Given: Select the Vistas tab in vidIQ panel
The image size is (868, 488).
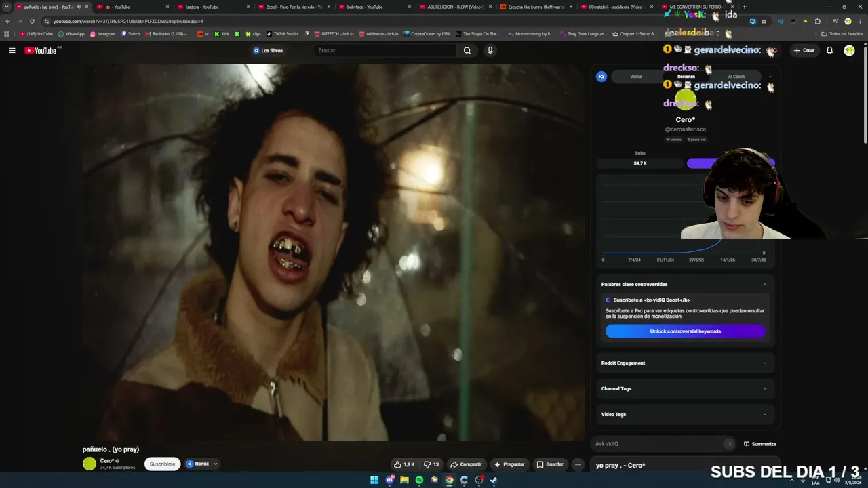Looking at the screenshot, I should 636,77.
